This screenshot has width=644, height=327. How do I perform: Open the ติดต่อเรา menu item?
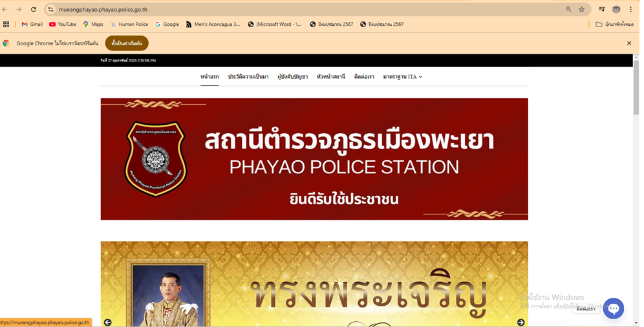[x=364, y=77]
